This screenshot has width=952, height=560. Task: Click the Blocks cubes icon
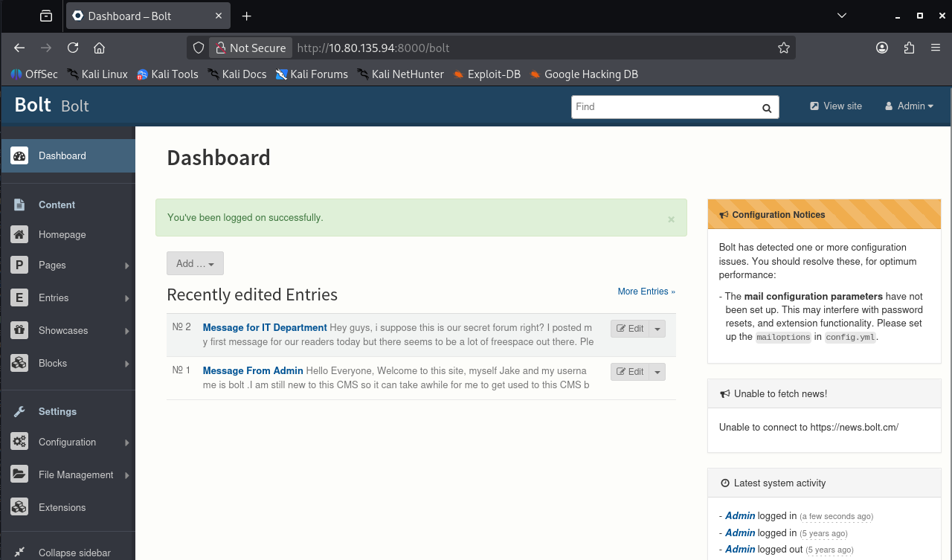coord(19,363)
